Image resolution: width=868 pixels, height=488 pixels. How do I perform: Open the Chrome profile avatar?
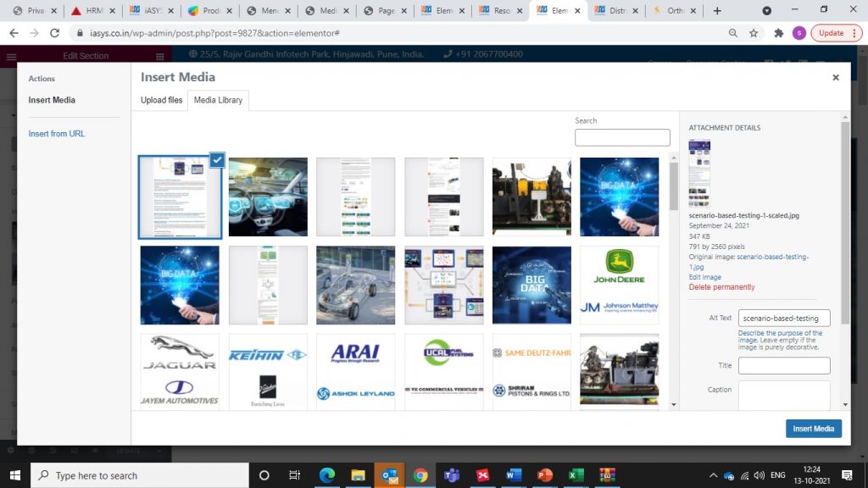click(x=798, y=33)
